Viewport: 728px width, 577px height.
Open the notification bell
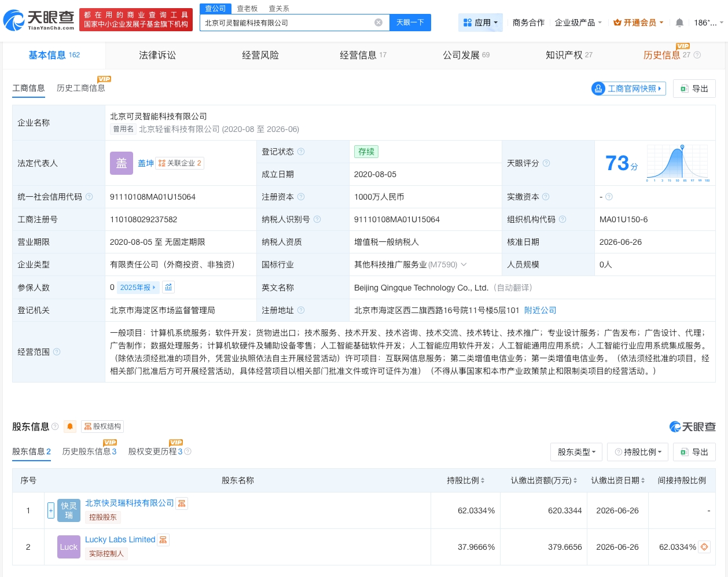679,23
